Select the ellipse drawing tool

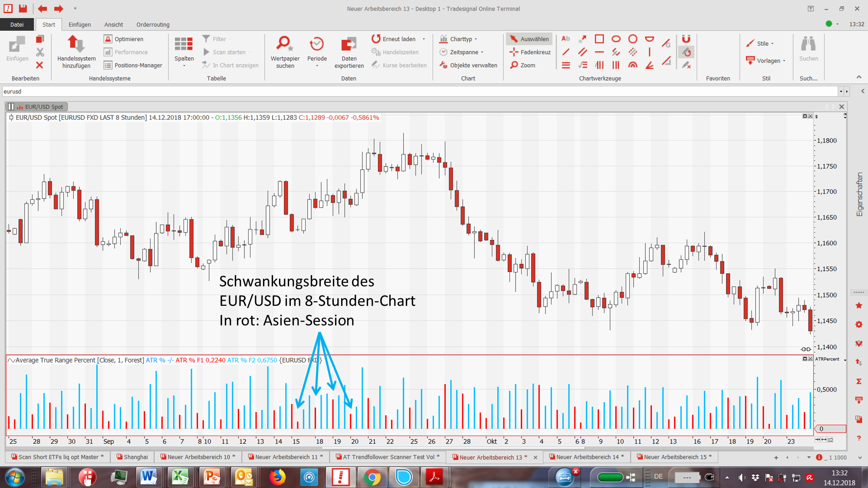616,39
